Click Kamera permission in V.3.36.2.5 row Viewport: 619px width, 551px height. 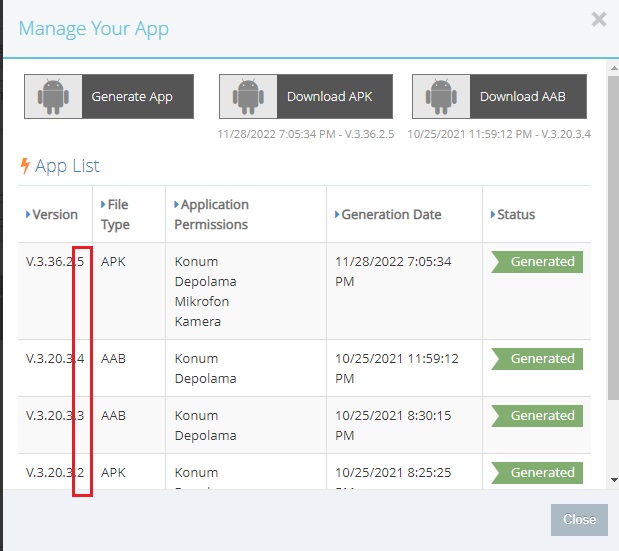coord(197,322)
